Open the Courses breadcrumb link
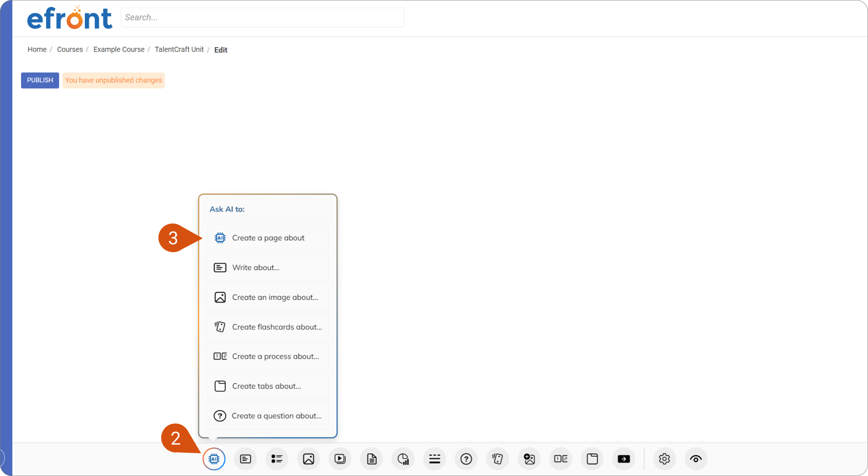This screenshot has width=868, height=476. coord(70,49)
